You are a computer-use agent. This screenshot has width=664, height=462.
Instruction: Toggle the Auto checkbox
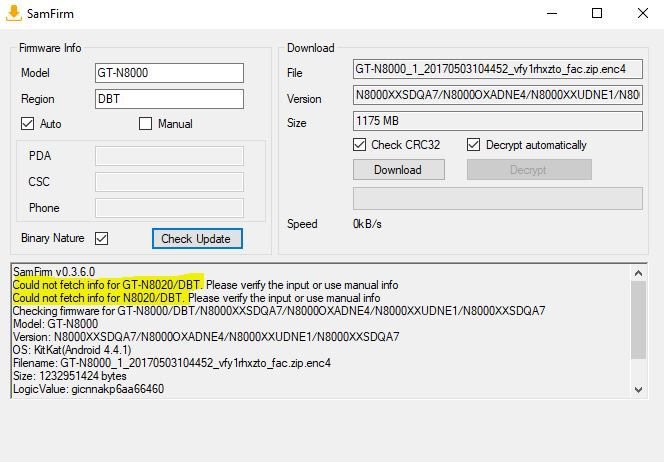coord(28,124)
